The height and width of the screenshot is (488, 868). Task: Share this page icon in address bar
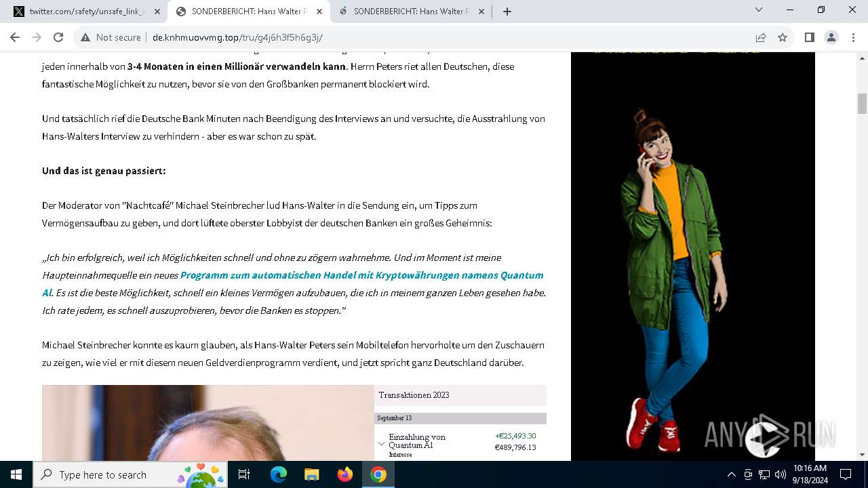761,37
